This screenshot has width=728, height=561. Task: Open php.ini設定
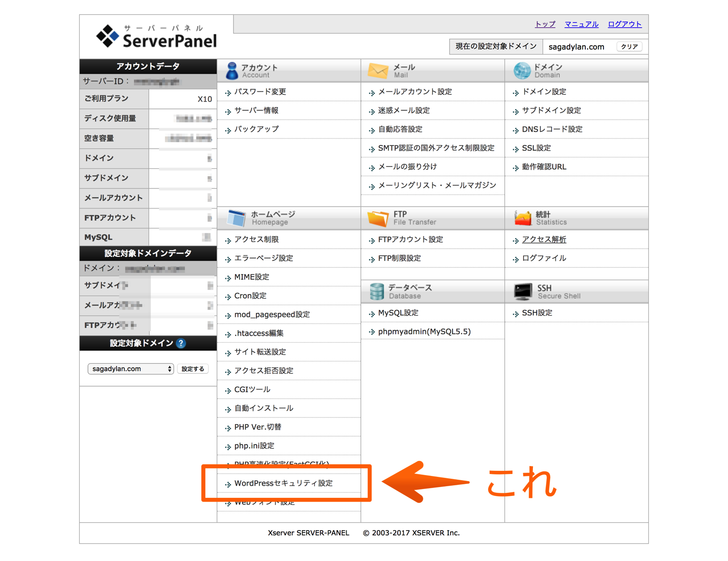coord(254,446)
